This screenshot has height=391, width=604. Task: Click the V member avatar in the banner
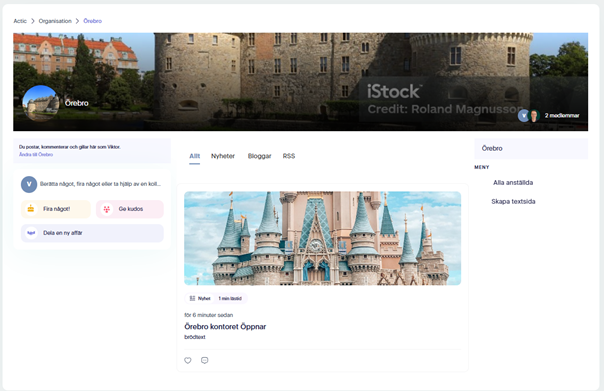coord(523,116)
